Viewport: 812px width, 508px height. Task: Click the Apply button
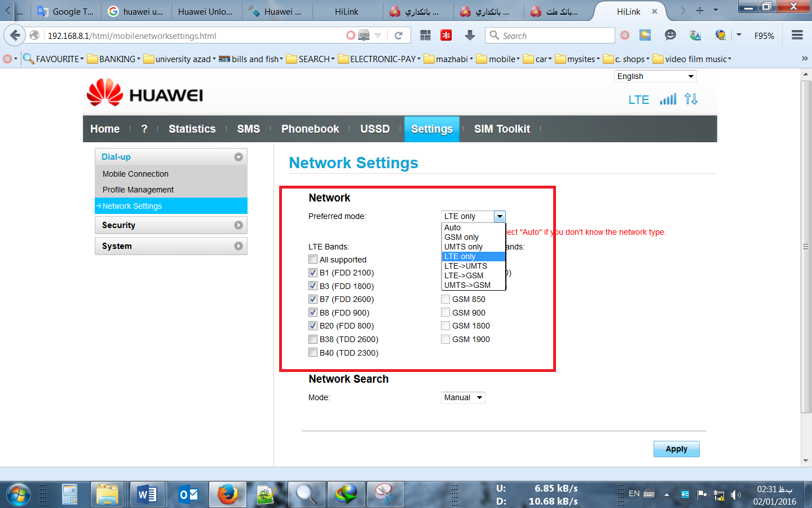coord(677,449)
